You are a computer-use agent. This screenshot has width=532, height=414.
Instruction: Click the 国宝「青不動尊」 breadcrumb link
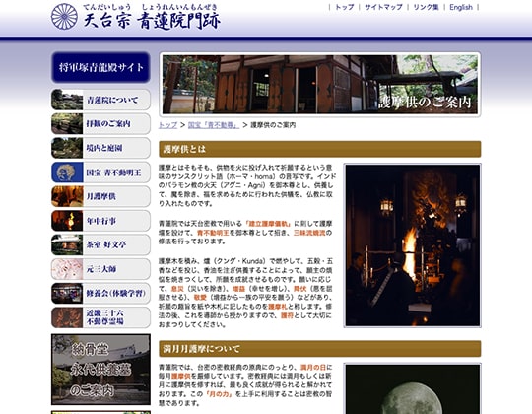(x=214, y=125)
